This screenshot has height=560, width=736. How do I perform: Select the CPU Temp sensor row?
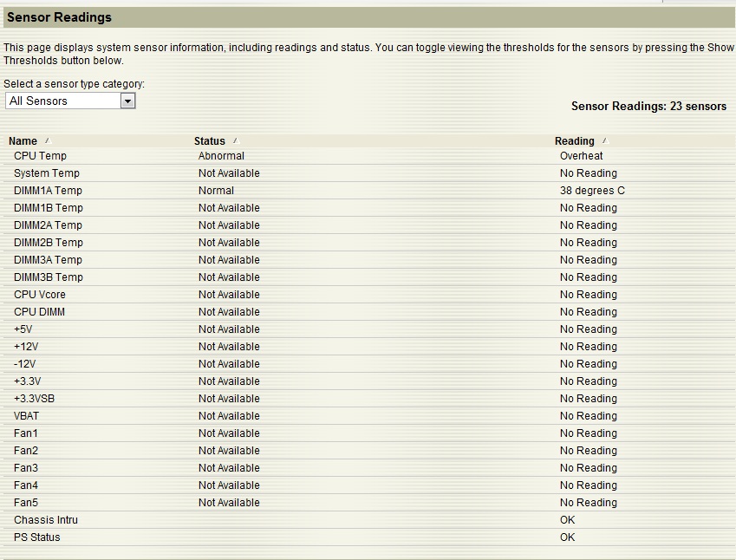(40, 156)
